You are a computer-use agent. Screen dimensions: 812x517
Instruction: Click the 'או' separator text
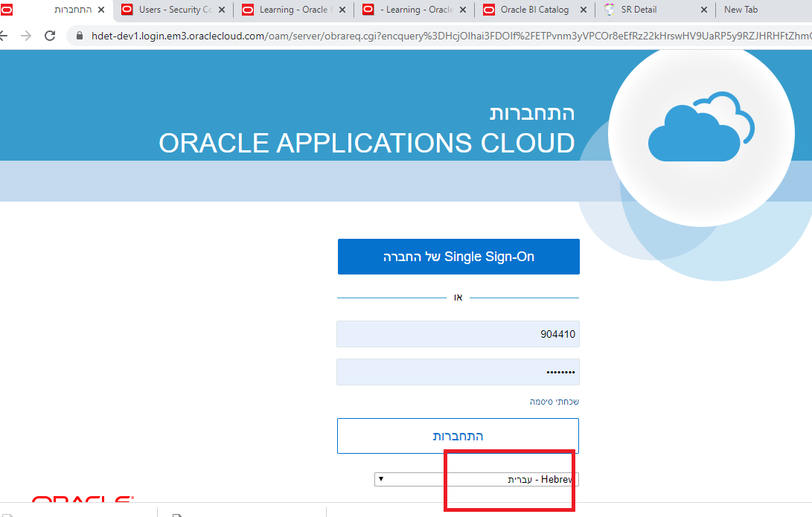458,297
